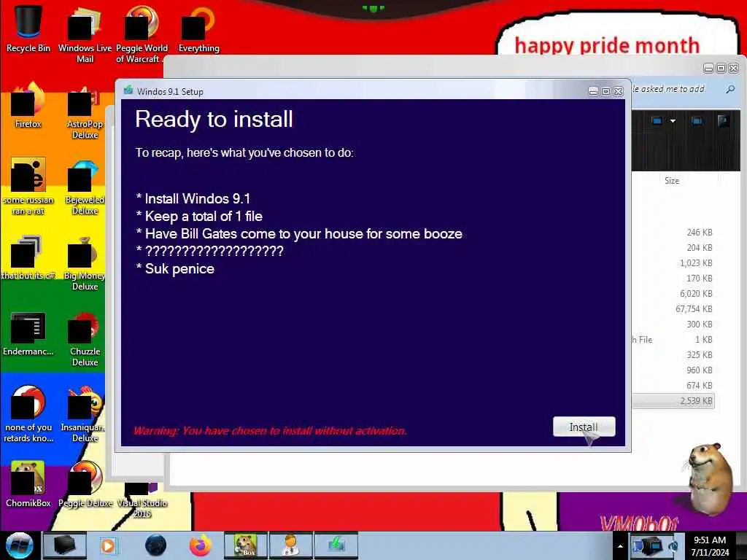Screen dimensions: 747x560
Task: Maximize the background Explorer window
Action: (x=721, y=69)
